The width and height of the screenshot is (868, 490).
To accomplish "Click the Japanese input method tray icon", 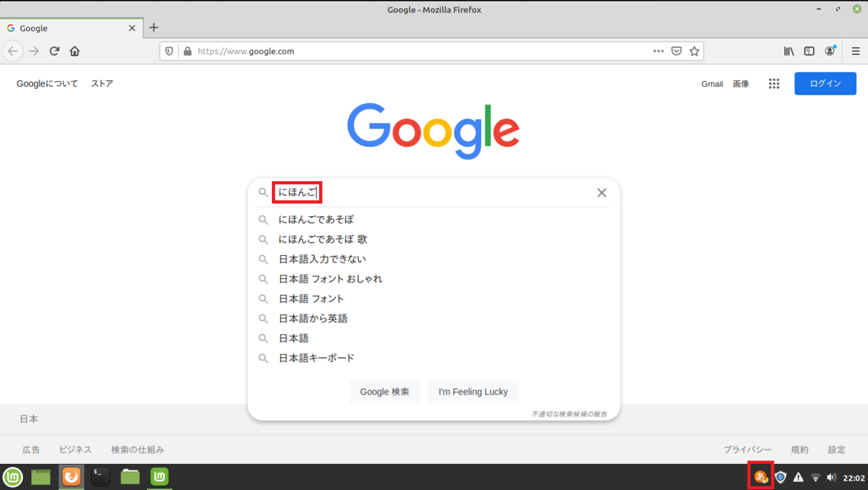I will (x=760, y=477).
